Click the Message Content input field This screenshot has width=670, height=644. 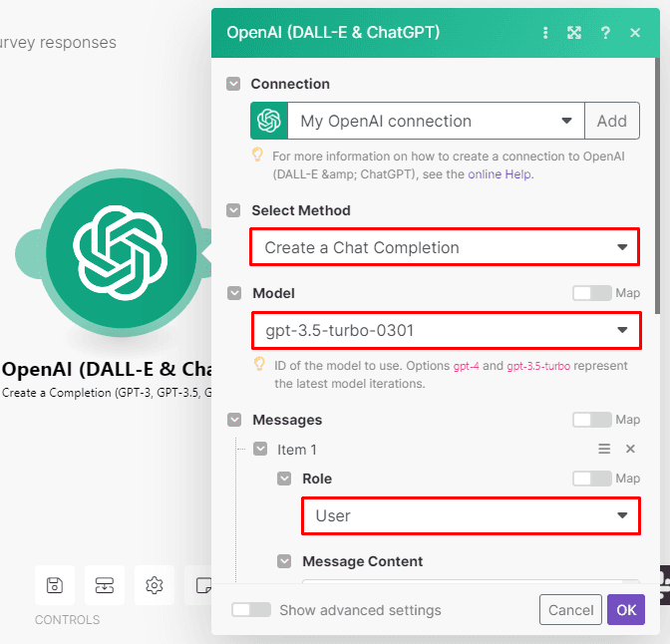pyautogui.click(x=471, y=581)
